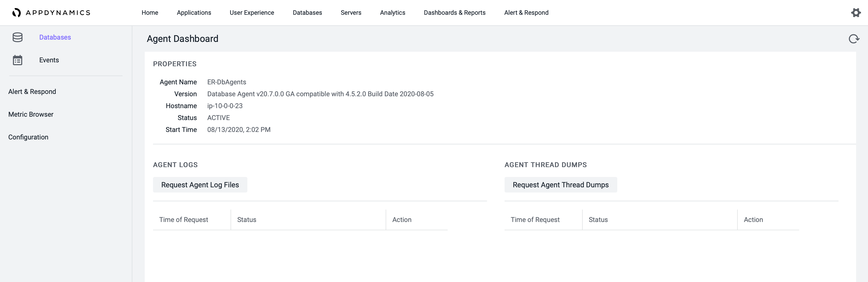Click Agent Logs Status column header
Screen dimensions: 868x282
coord(308,220)
